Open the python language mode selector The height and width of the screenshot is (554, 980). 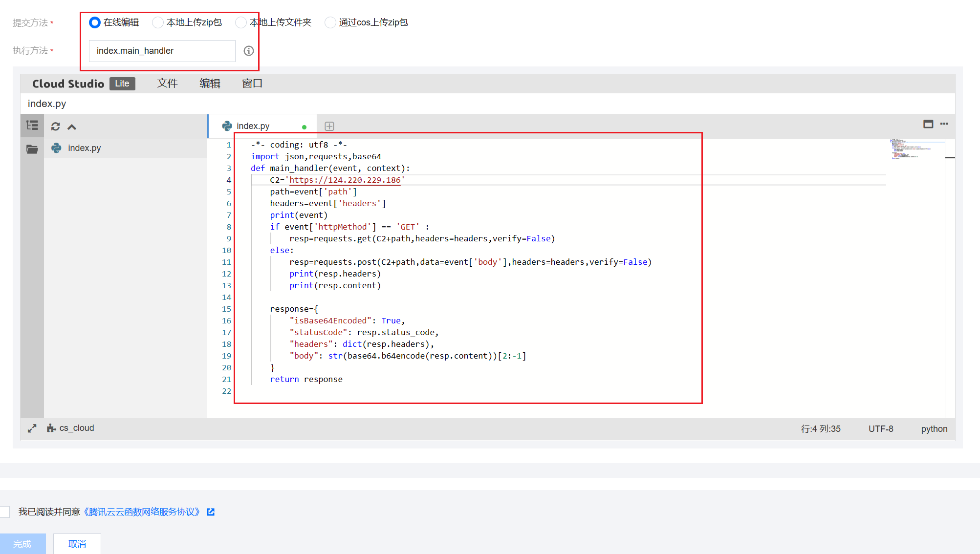point(934,429)
